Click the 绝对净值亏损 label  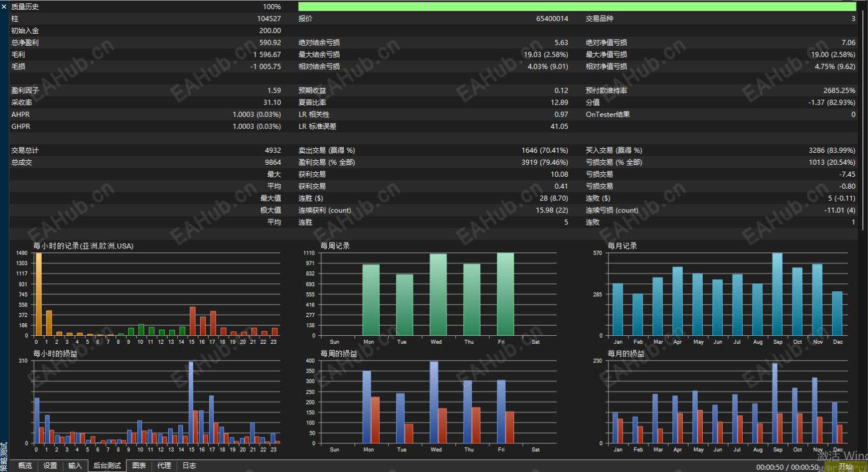[x=606, y=43]
